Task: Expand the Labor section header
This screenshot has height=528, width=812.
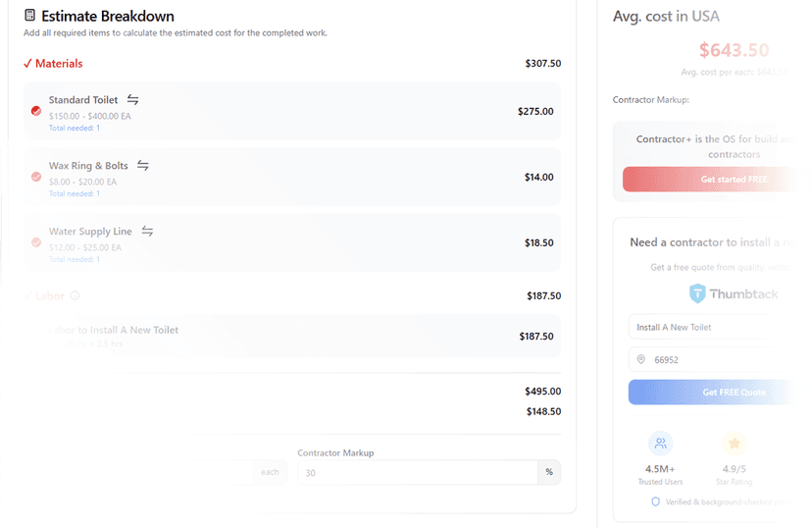Action: point(49,295)
